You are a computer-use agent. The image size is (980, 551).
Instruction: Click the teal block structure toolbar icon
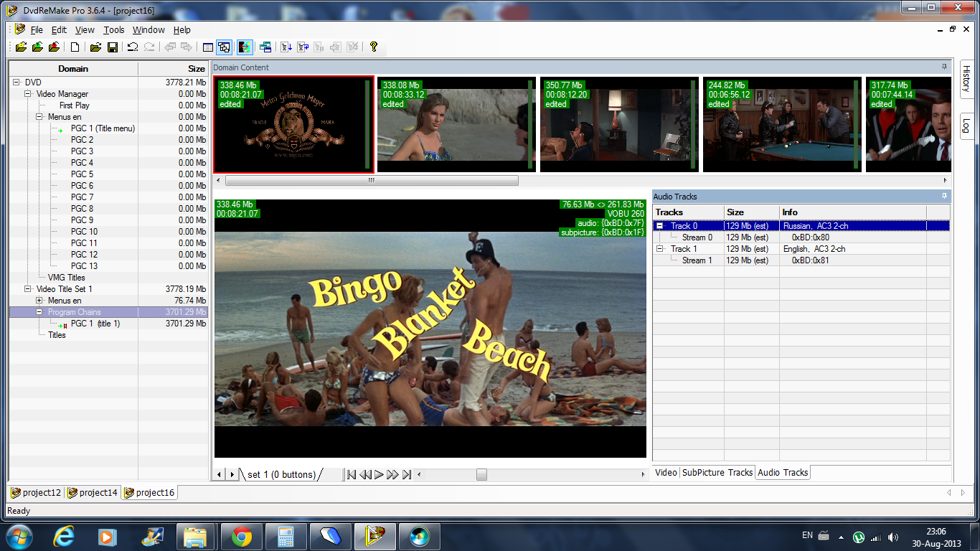(265, 47)
